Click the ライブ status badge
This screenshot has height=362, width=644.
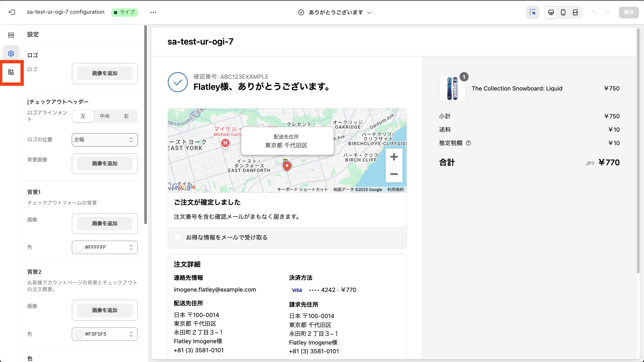[x=124, y=12]
